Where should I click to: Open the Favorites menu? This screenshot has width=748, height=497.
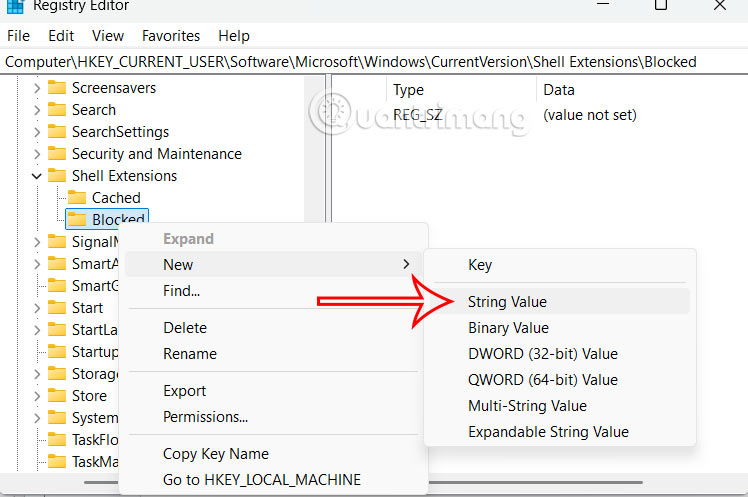coord(171,36)
